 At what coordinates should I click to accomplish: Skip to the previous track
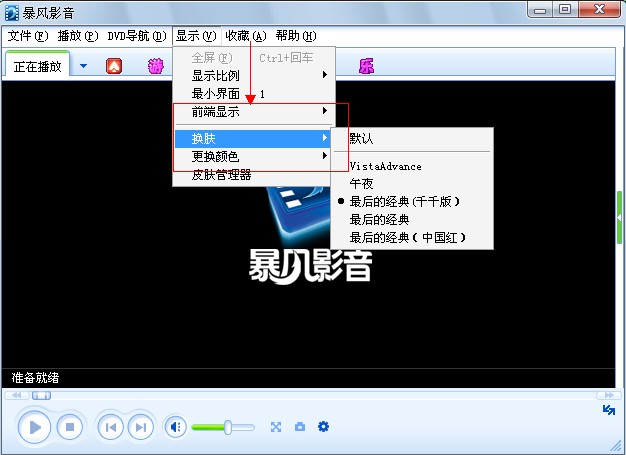click(x=111, y=427)
